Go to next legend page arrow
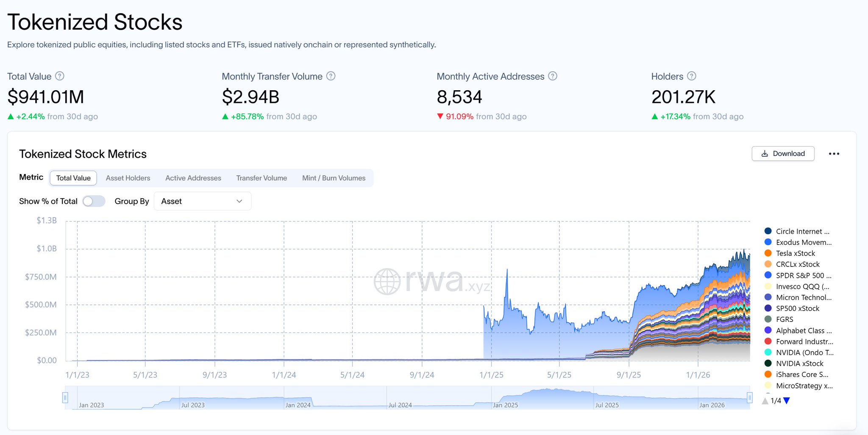The image size is (868, 435). pos(787,401)
